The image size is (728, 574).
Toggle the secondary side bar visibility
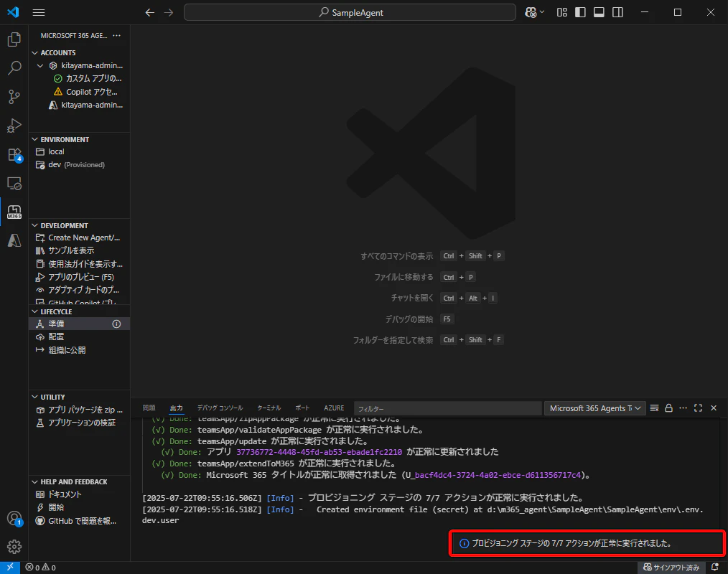pos(617,12)
